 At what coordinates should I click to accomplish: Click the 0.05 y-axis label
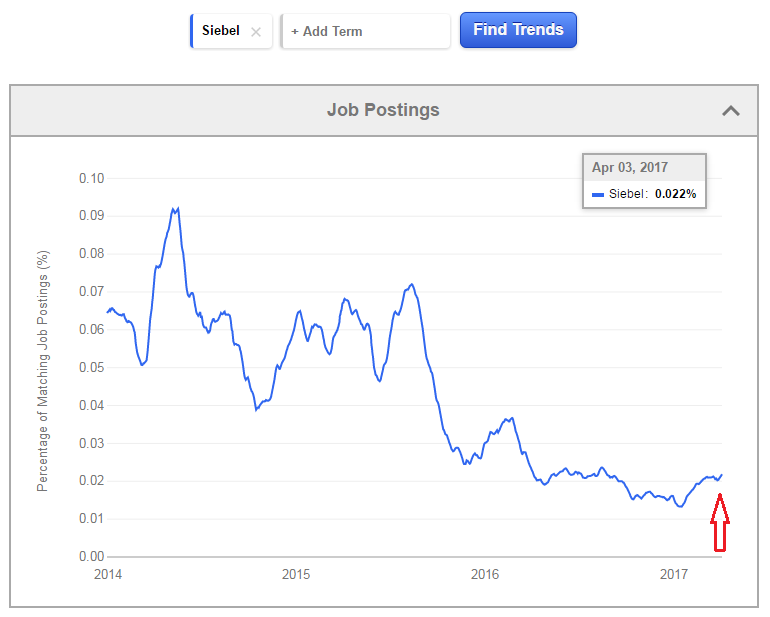point(92,367)
